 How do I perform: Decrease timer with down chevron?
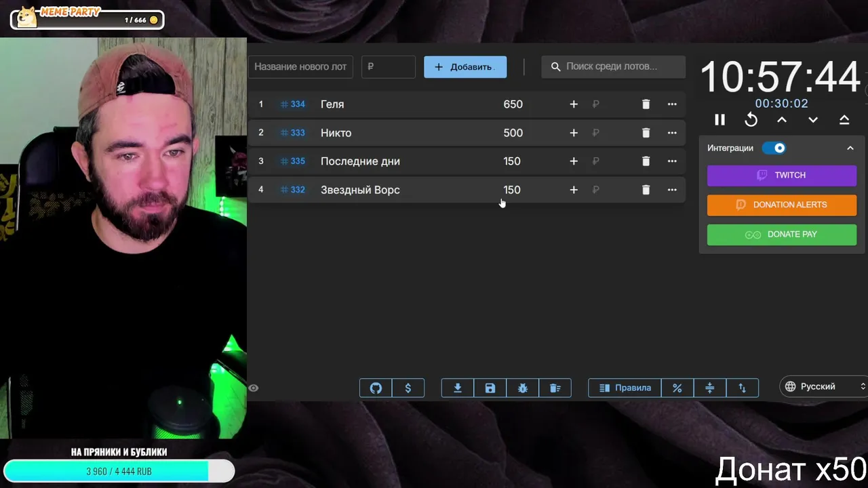(x=813, y=120)
